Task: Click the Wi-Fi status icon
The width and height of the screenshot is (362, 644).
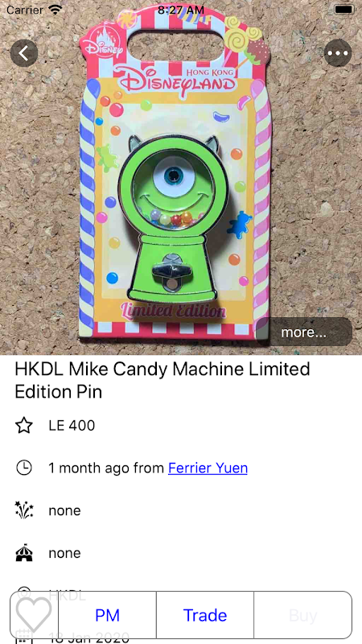Action: tap(54, 9)
